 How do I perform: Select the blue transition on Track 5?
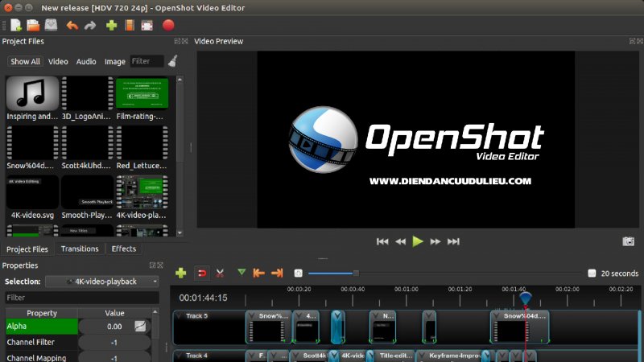click(x=337, y=327)
